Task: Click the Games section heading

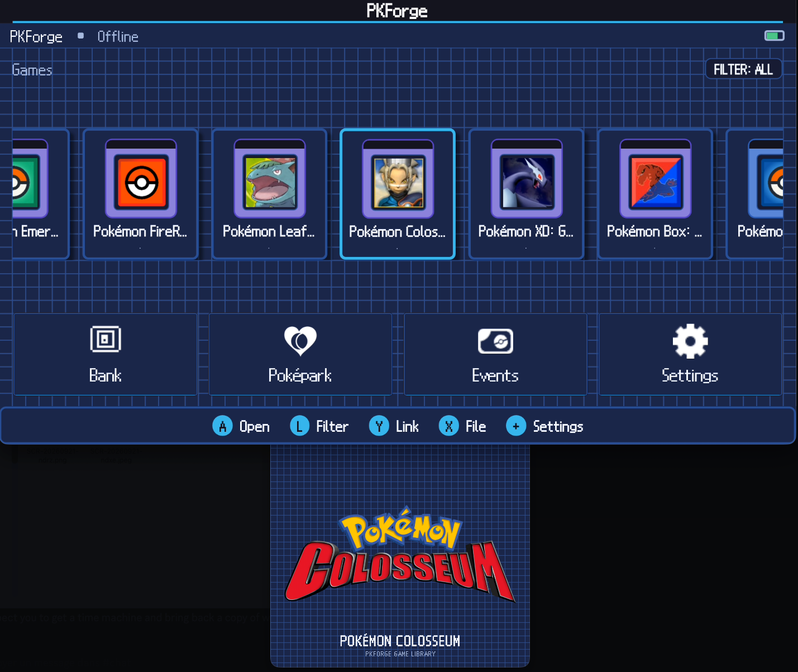Action: pyautogui.click(x=32, y=70)
